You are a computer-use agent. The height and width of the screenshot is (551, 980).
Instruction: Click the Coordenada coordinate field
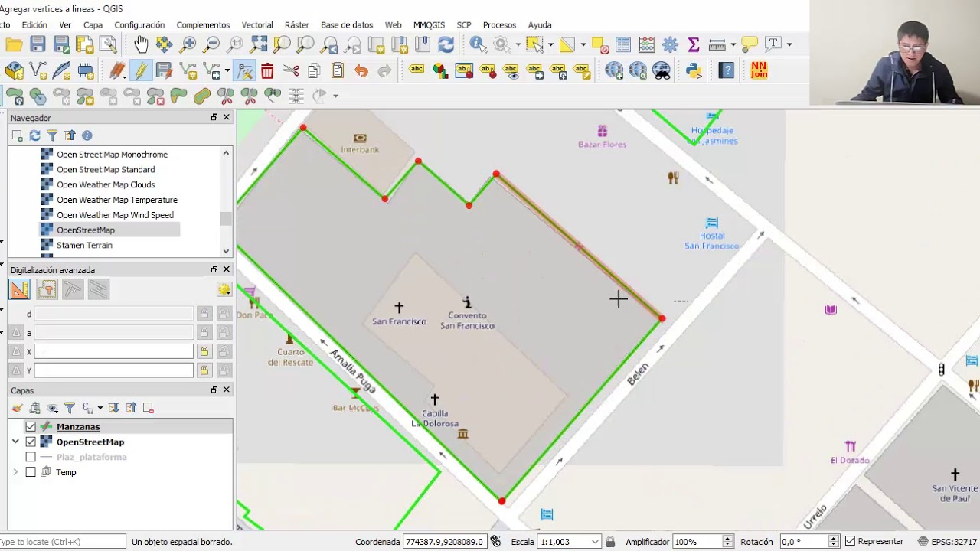click(x=445, y=542)
